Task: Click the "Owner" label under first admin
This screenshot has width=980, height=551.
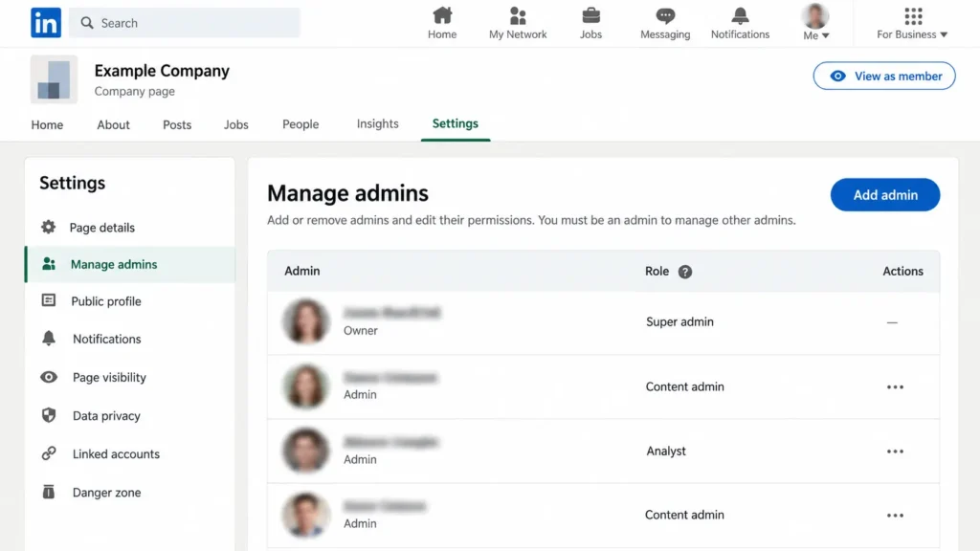Action: click(361, 330)
